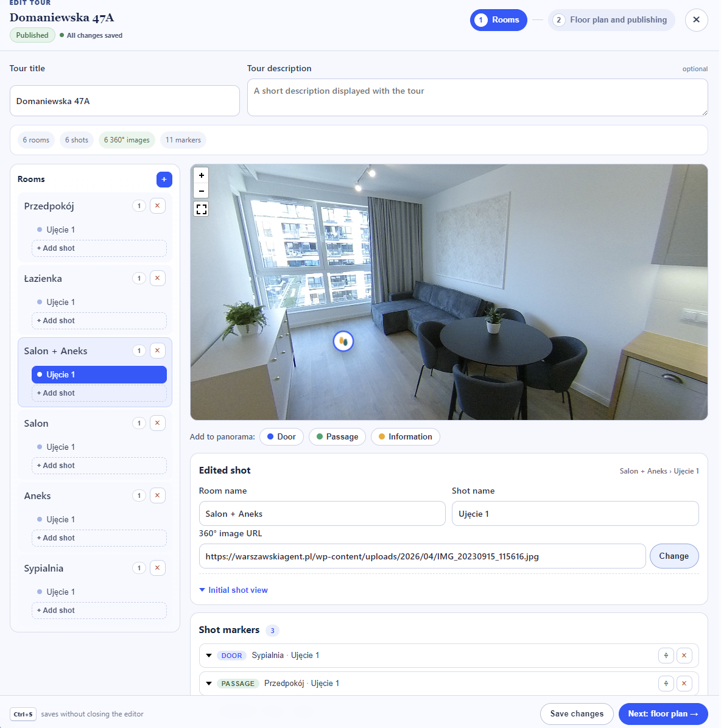Reorder the PASSAGE Przedpokój marker

pos(666,684)
